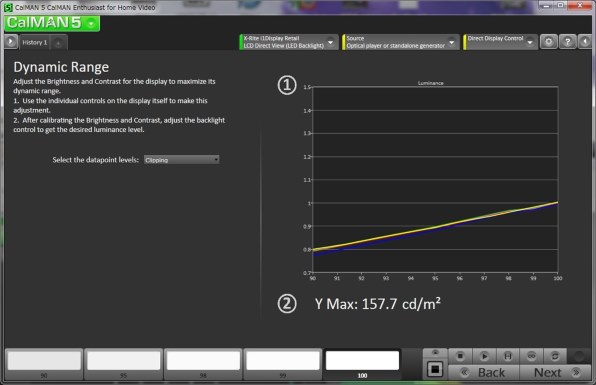The width and height of the screenshot is (596, 385).
Task: Click the large black square pattern button
Action: pos(435,369)
